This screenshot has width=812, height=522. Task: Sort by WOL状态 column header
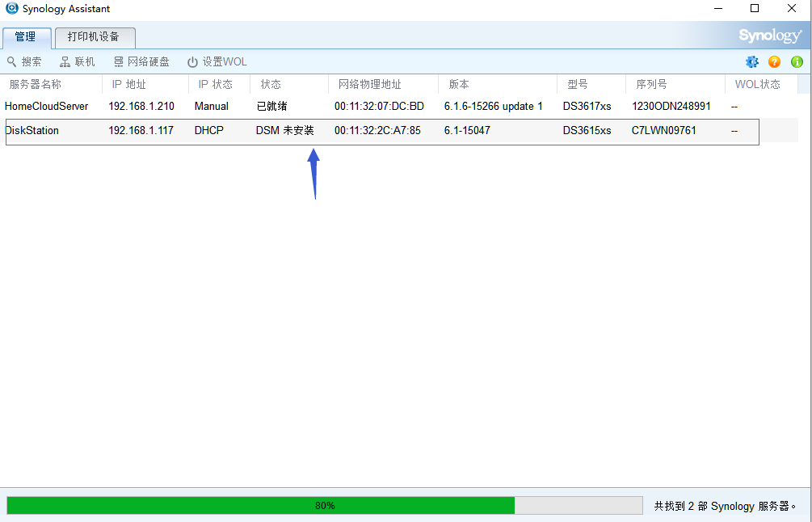pos(761,84)
